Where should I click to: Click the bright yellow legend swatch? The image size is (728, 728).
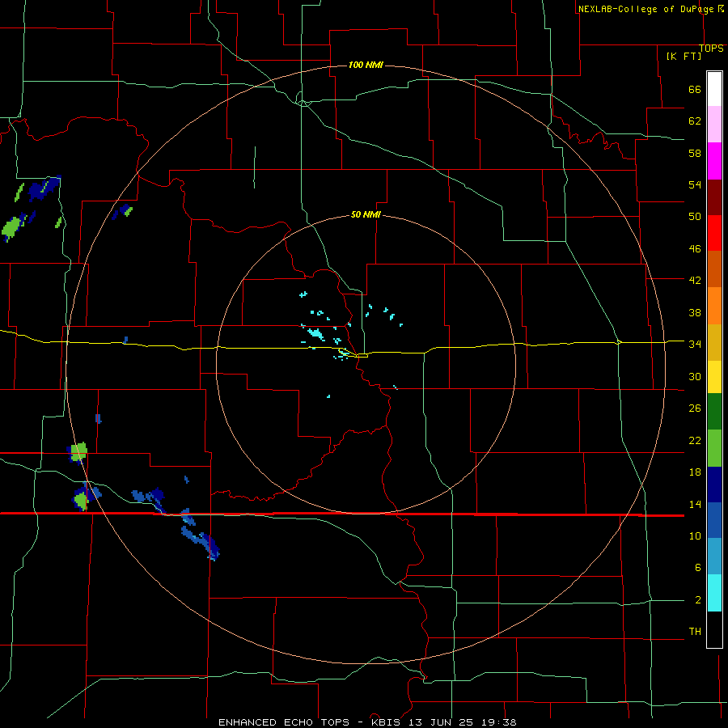point(714,377)
